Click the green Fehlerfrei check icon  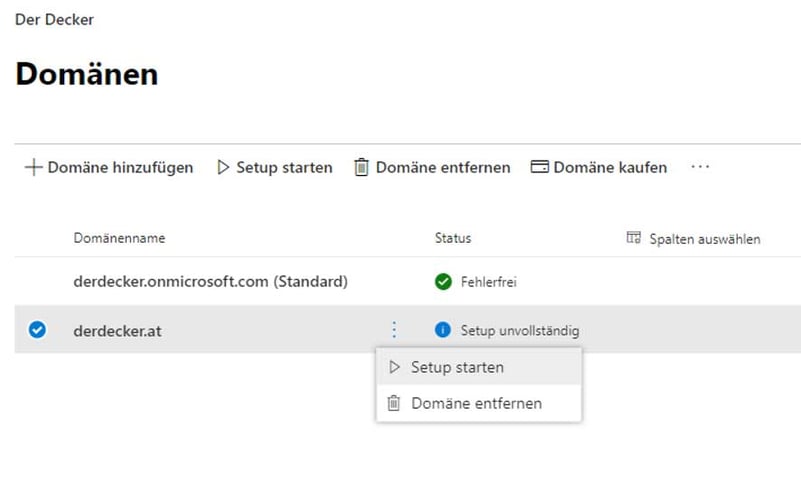(x=443, y=281)
